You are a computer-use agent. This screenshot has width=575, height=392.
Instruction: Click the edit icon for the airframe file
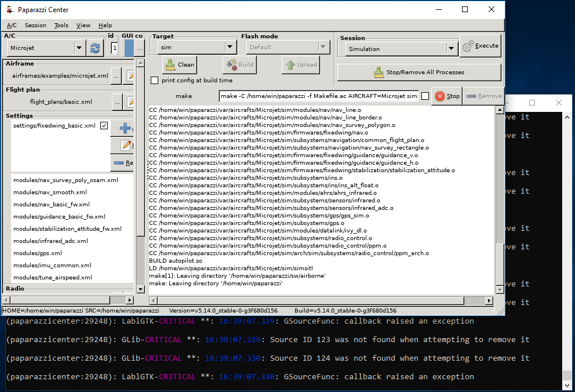tap(129, 76)
